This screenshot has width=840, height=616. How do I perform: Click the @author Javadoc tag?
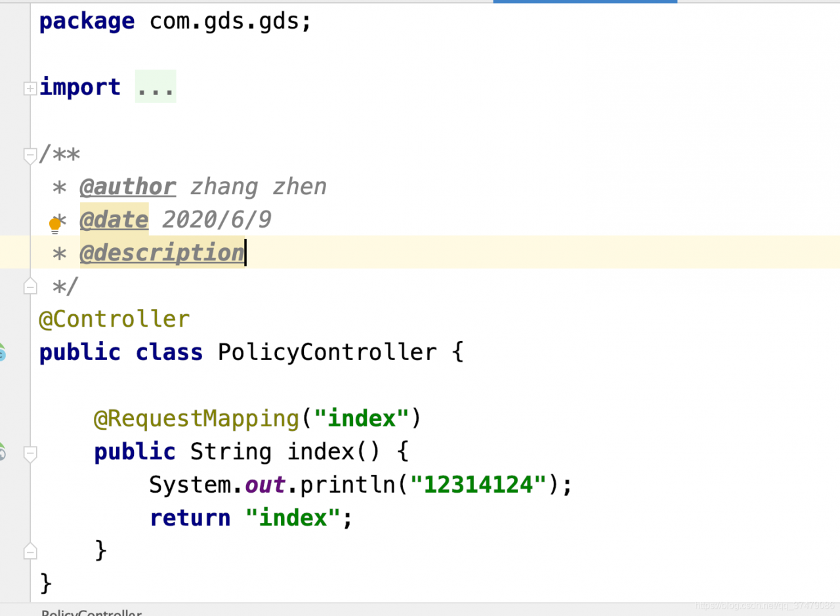click(x=127, y=187)
